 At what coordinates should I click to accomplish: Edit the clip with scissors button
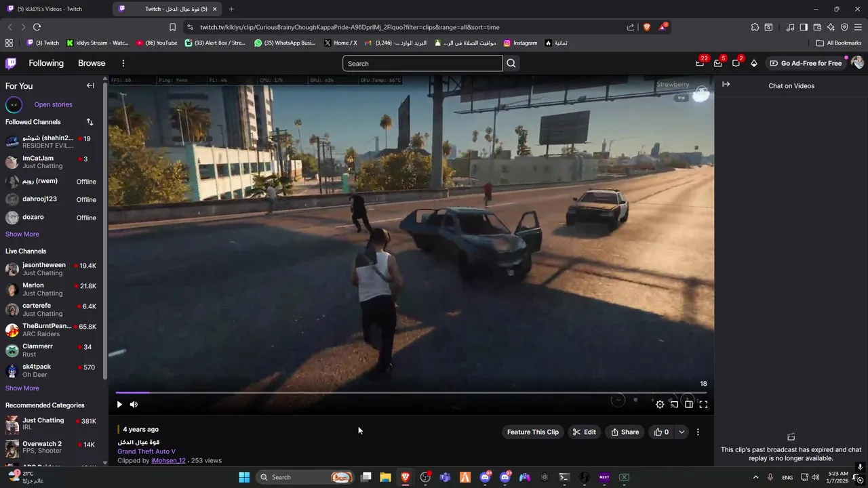tap(584, 432)
